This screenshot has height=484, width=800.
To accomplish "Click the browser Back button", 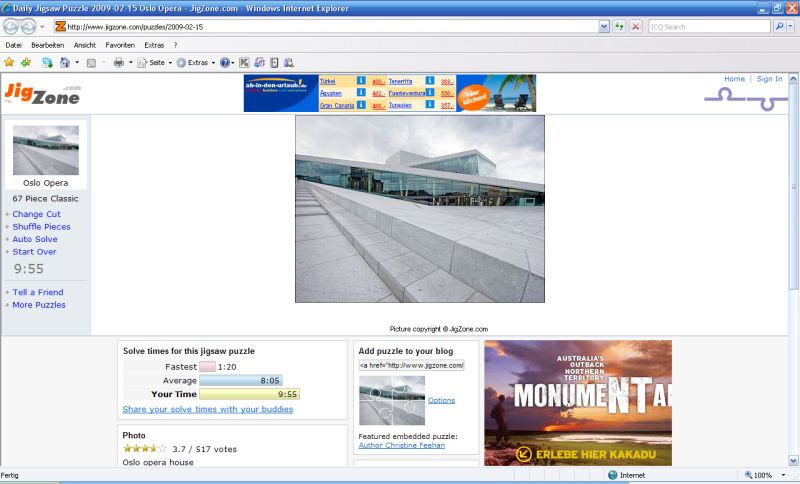I will click(11, 27).
